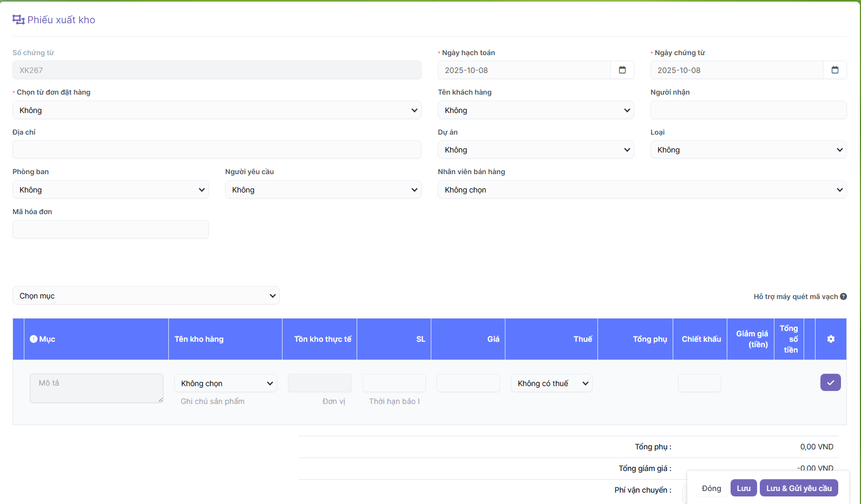861x504 pixels.
Task: Click the Lưu & Gửi yêu cầu button
Action: 799,488
